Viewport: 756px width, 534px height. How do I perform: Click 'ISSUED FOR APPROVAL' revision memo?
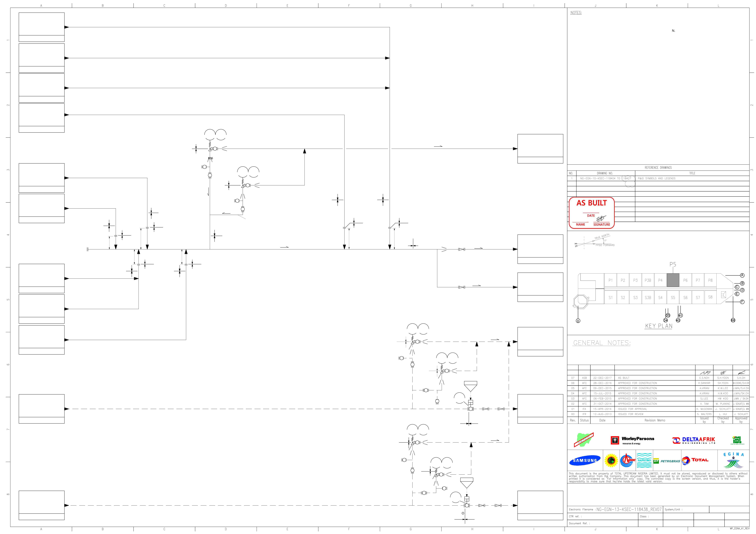[632, 409]
